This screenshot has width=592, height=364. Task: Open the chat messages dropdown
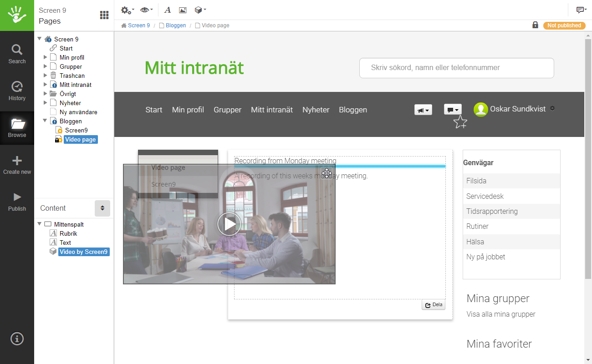(x=453, y=110)
